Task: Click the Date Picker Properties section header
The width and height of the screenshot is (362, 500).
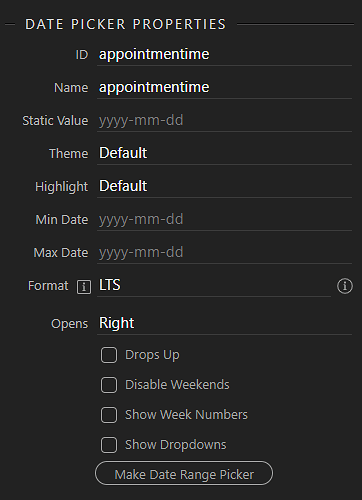Action: point(126,24)
